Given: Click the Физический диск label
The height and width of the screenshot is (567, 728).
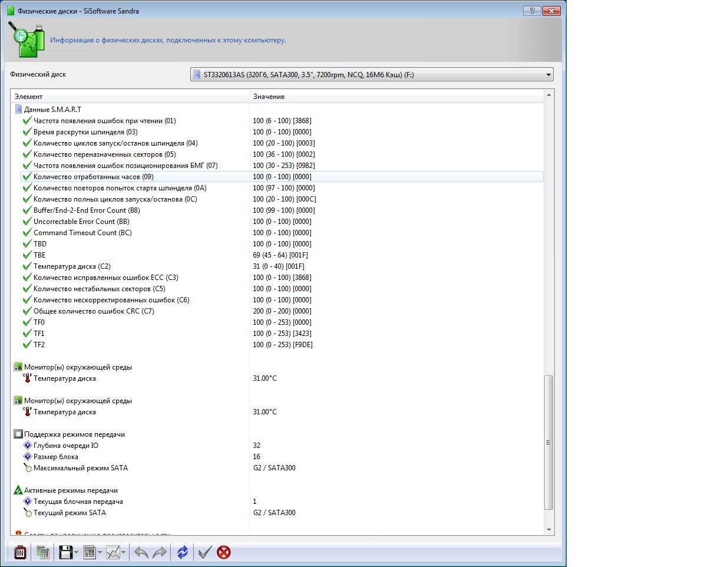Looking at the screenshot, I should [38, 74].
